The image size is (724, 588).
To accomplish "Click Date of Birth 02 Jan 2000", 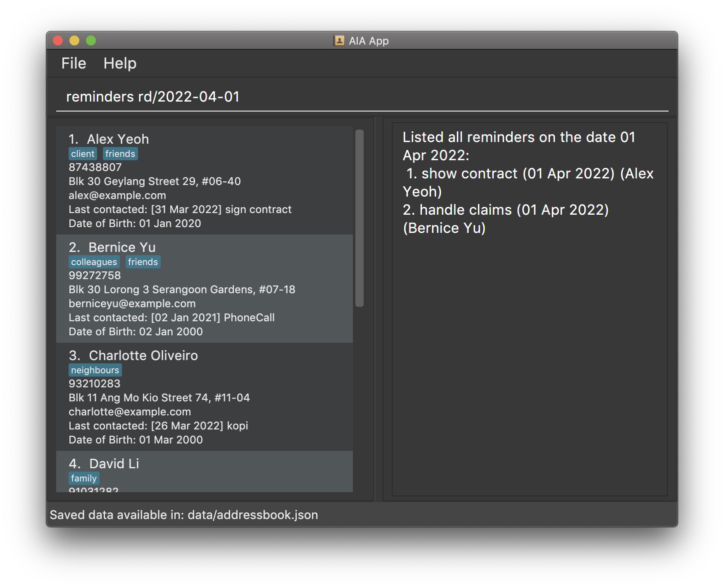I will pyautogui.click(x=136, y=332).
